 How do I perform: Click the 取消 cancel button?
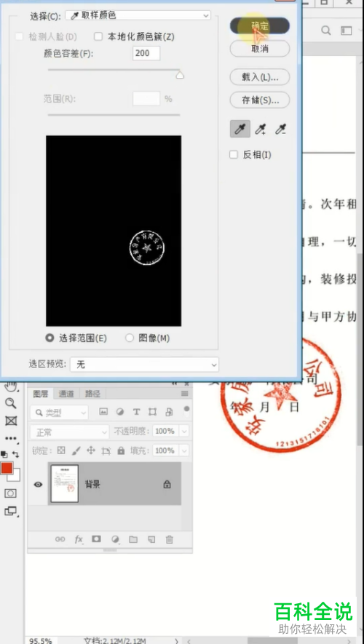point(260,49)
